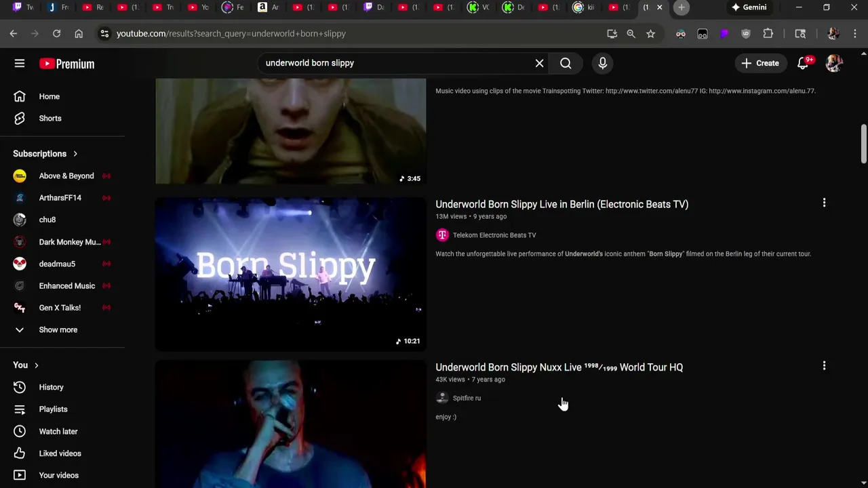The image size is (868, 488).
Task: Open three-dot menu for Live in Berlin video
Action: pos(824,203)
